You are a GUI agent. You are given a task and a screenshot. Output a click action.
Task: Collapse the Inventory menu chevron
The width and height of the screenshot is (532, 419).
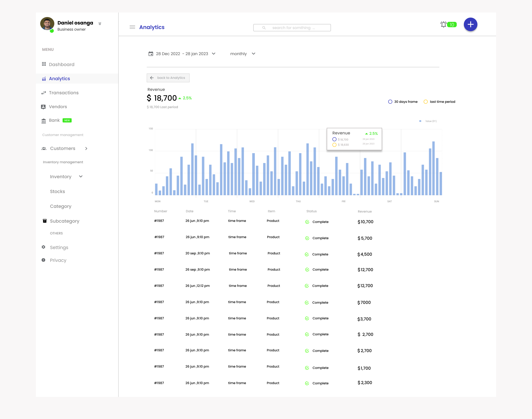[81, 176]
